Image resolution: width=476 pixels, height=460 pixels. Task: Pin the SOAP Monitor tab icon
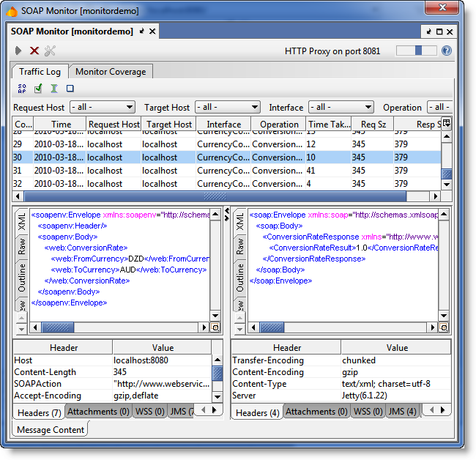(x=141, y=31)
